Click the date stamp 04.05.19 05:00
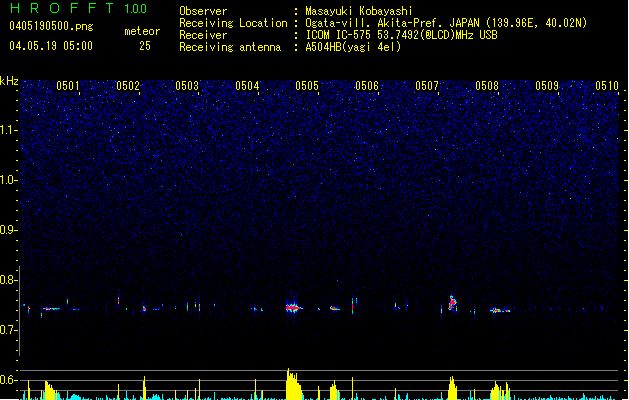Viewport: 629px width, 400px height. 51,46
